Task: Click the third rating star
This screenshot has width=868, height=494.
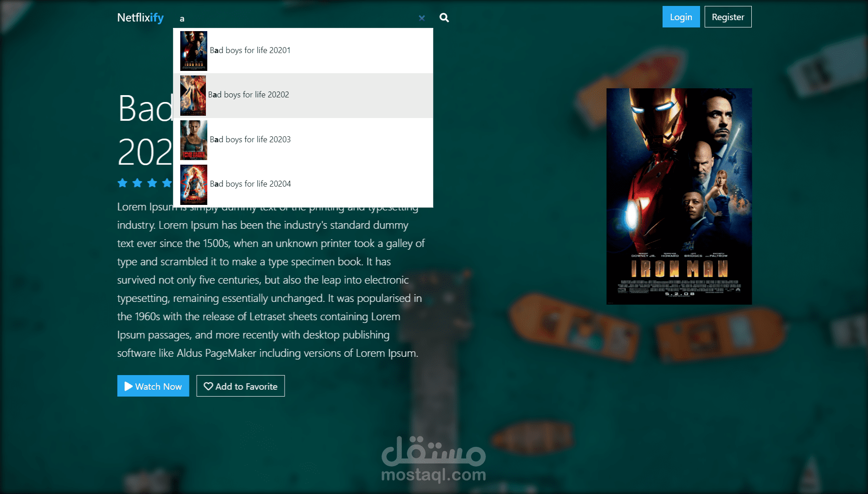Action: click(152, 183)
